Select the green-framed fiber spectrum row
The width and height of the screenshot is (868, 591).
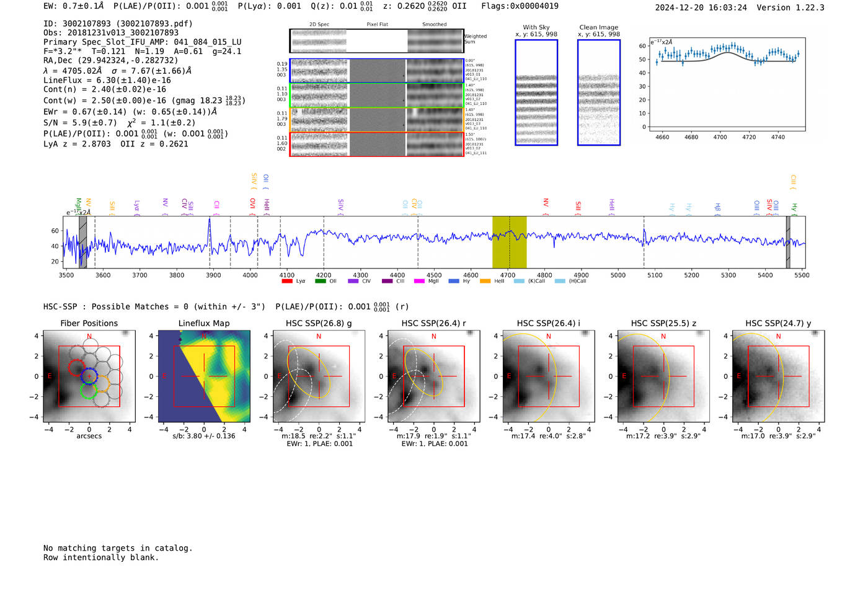(x=376, y=96)
